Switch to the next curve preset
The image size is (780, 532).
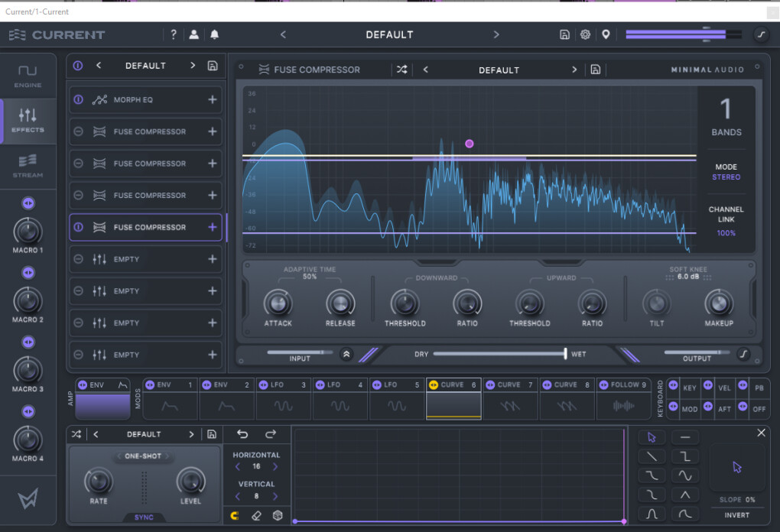pos(191,434)
